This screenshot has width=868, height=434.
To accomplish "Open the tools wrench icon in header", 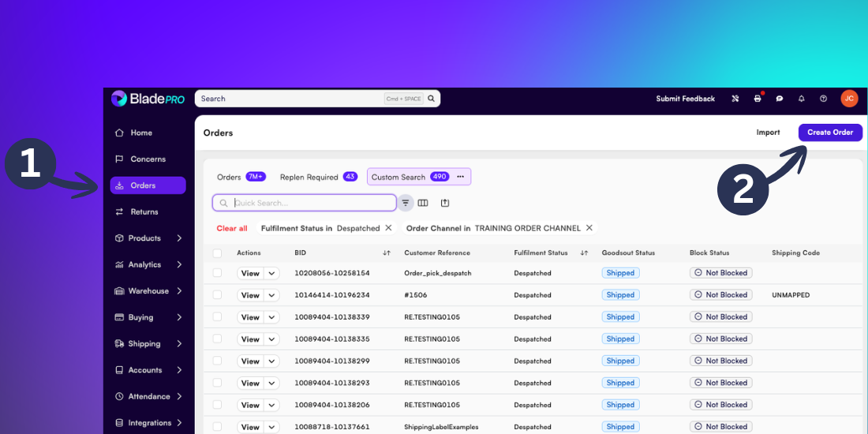I will tap(735, 99).
